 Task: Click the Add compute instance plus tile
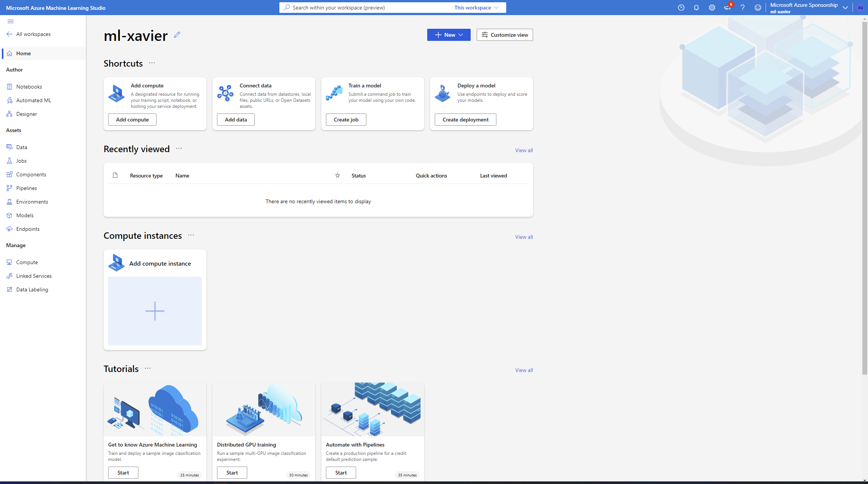pos(155,311)
